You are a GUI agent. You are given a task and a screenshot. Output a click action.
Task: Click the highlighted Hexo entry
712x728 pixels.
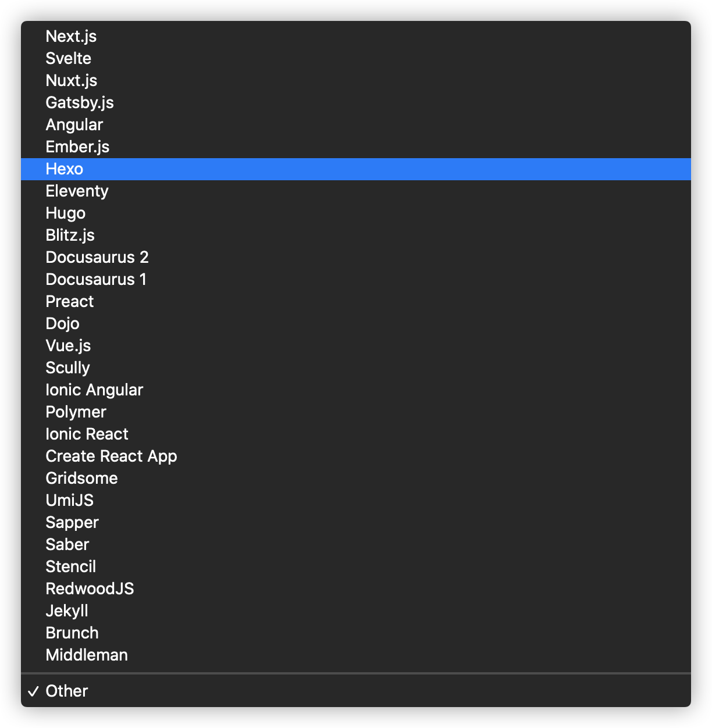pos(65,169)
